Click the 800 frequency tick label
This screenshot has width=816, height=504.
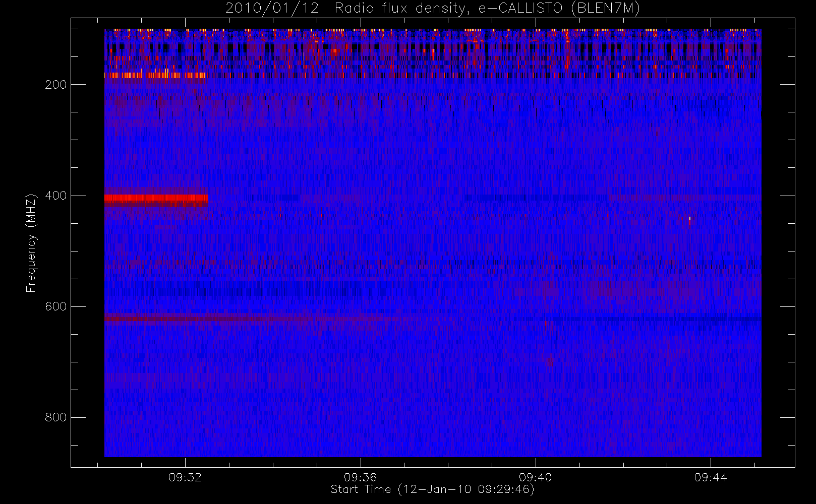point(55,417)
